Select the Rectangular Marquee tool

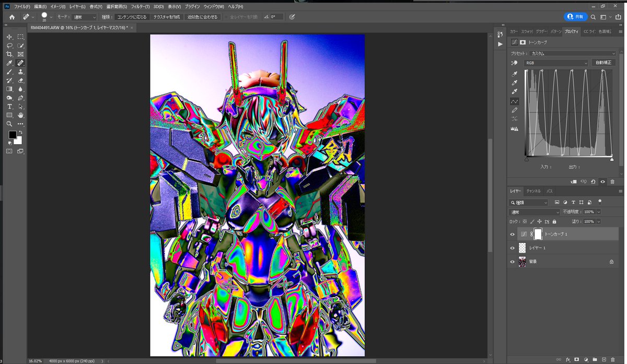click(x=20, y=37)
